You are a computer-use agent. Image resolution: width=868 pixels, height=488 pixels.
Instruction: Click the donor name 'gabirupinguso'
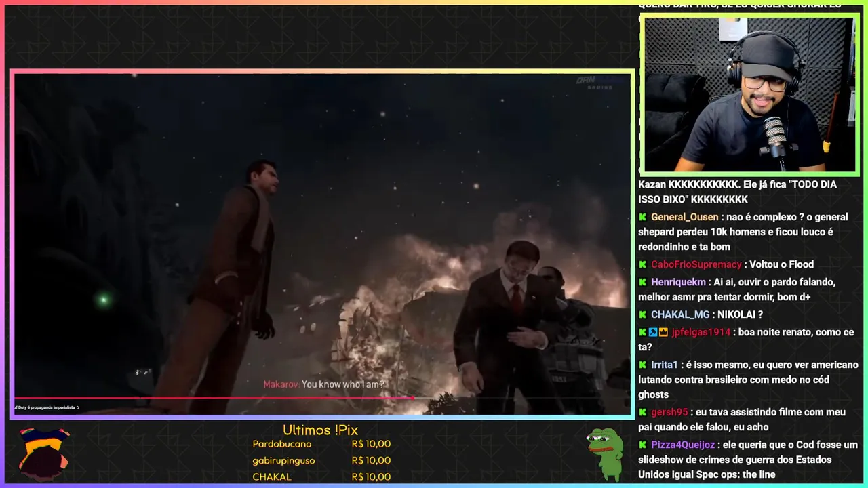tap(283, 460)
